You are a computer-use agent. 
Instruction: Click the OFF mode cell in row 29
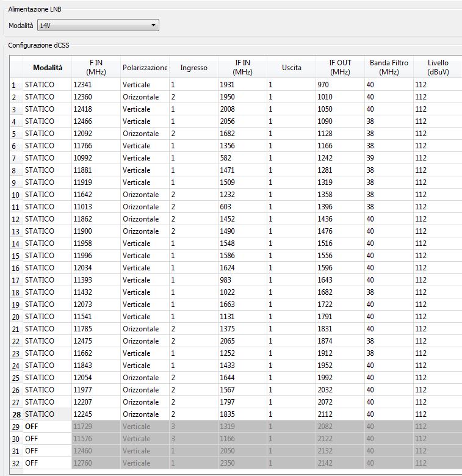click(x=48, y=427)
